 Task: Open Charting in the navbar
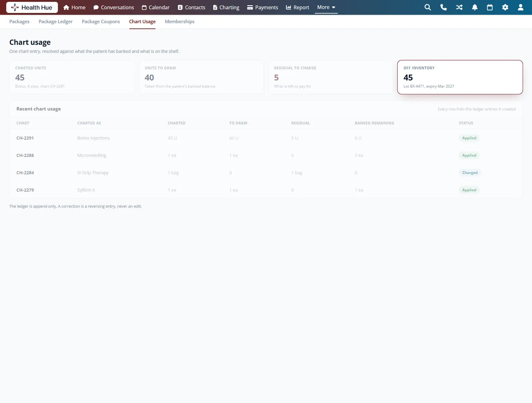226,7
